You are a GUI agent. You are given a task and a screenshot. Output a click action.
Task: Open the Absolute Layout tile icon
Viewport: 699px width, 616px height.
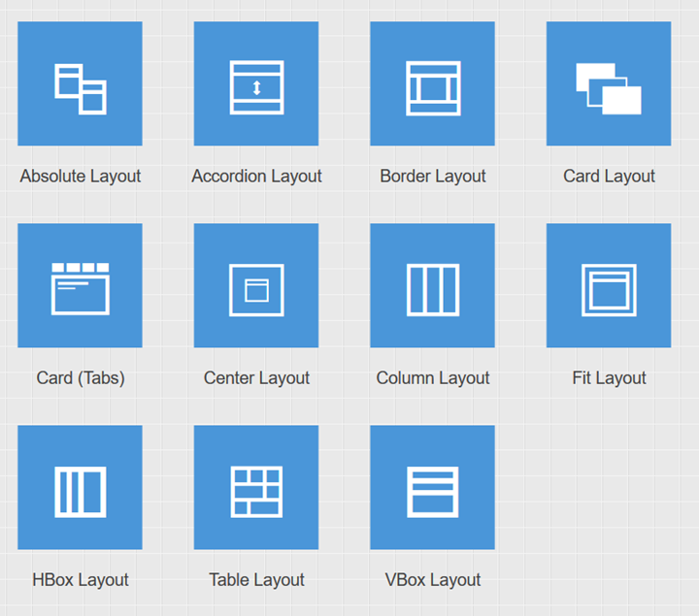click(80, 83)
